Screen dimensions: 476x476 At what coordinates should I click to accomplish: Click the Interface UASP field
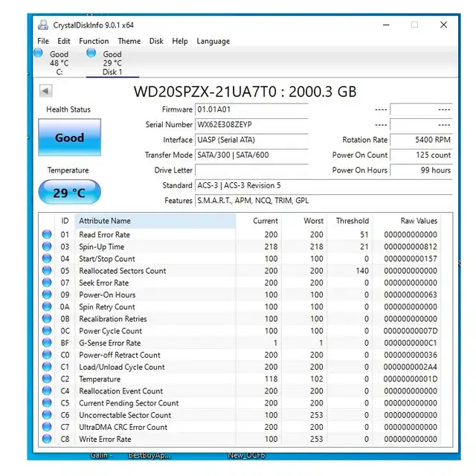pyautogui.click(x=251, y=140)
